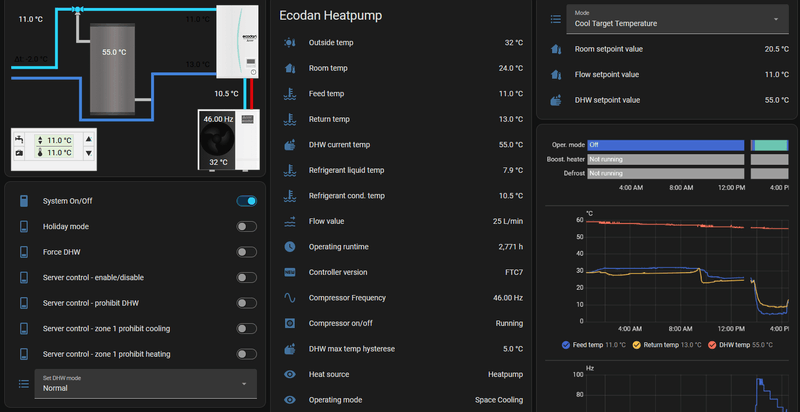Image resolution: width=800 pixels, height=412 pixels.
Task: Toggle Server control - zone 1 prohibit cooling
Action: coord(246,329)
